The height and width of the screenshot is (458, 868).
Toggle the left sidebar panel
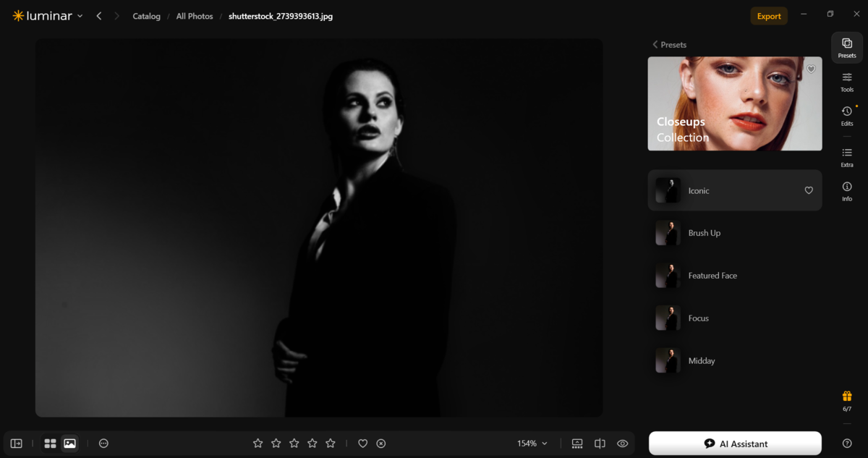16,444
